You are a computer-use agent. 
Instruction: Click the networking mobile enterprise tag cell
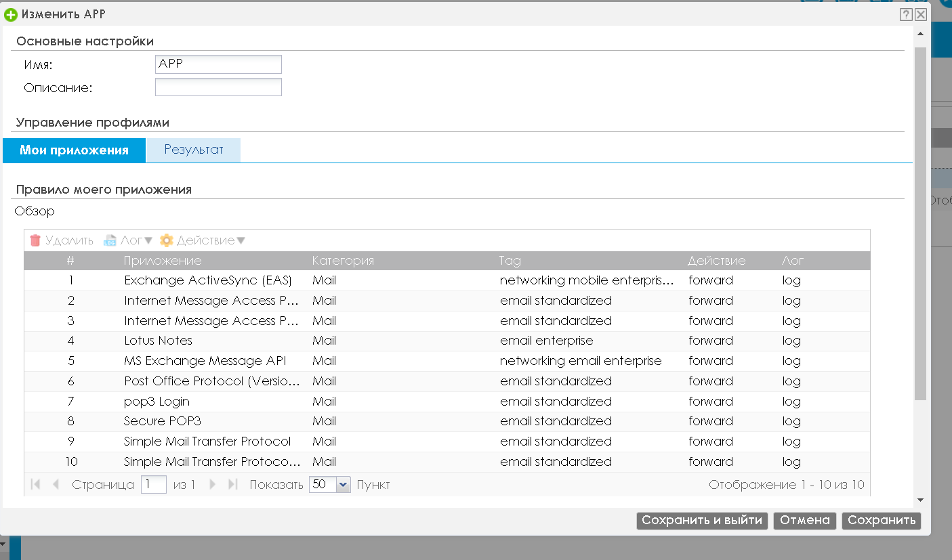pyautogui.click(x=587, y=280)
